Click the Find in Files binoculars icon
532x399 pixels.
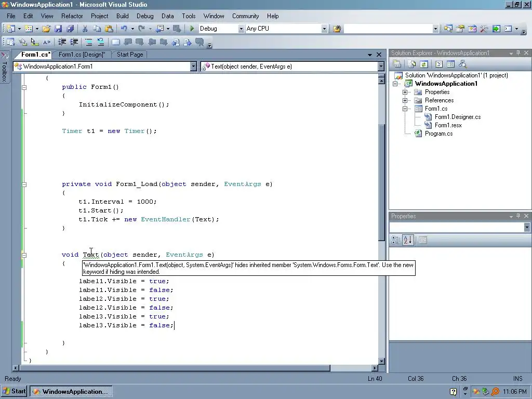point(337,29)
